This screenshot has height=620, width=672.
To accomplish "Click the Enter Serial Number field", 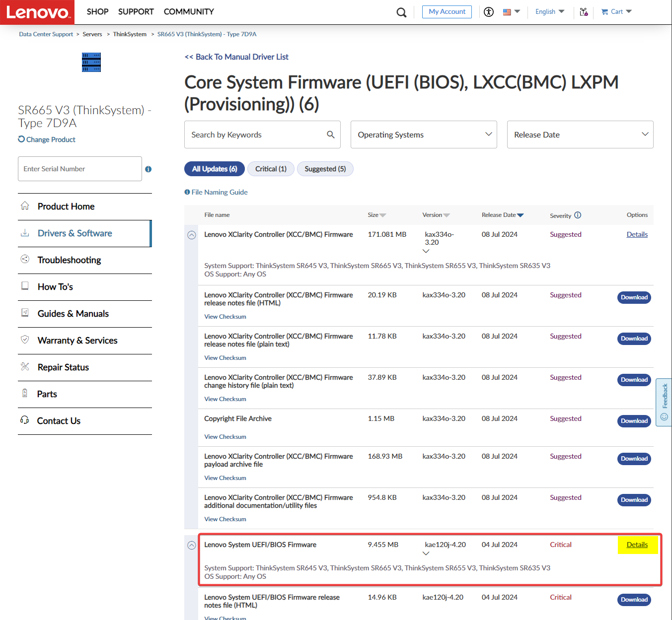I will pyautogui.click(x=80, y=169).
